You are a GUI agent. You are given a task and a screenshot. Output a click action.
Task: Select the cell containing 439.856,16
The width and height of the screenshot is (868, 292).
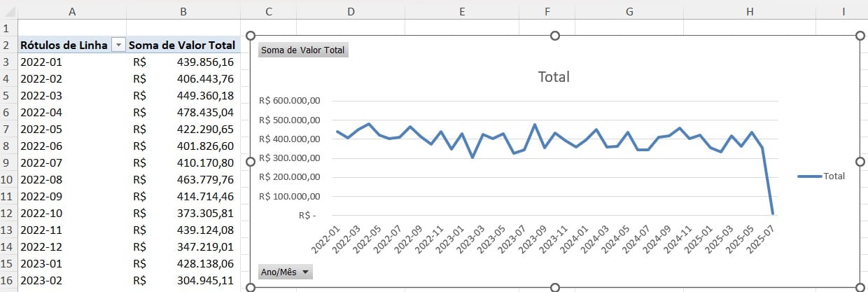click(183, 62)
